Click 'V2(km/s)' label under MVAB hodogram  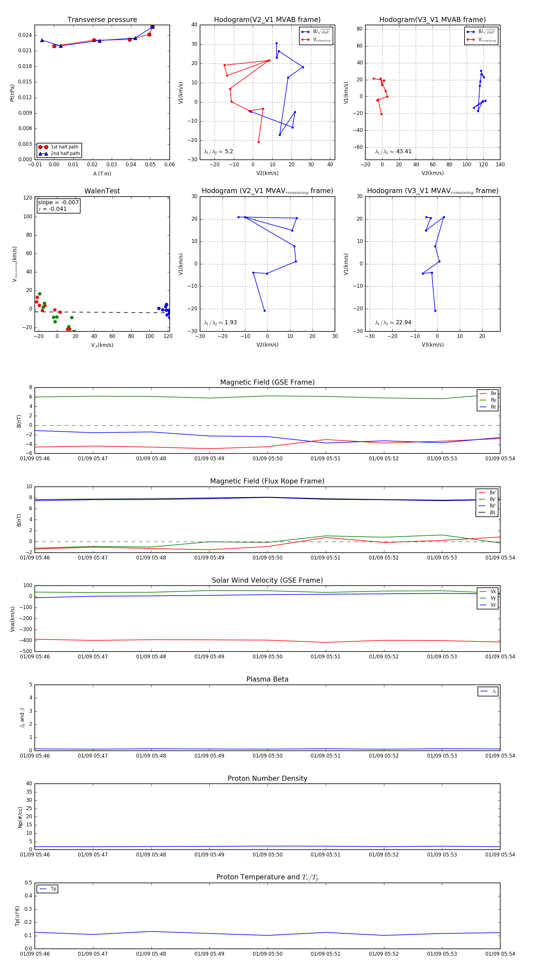[x=267, y=173]
